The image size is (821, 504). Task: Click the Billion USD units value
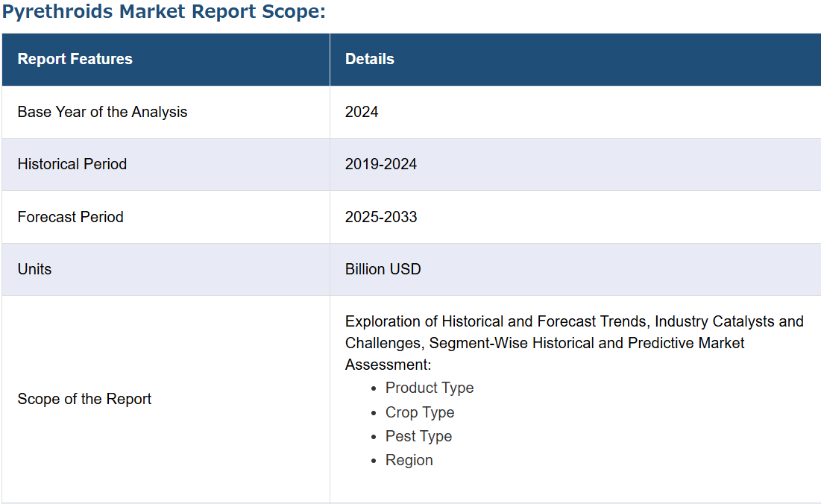[x=383, y=269]
